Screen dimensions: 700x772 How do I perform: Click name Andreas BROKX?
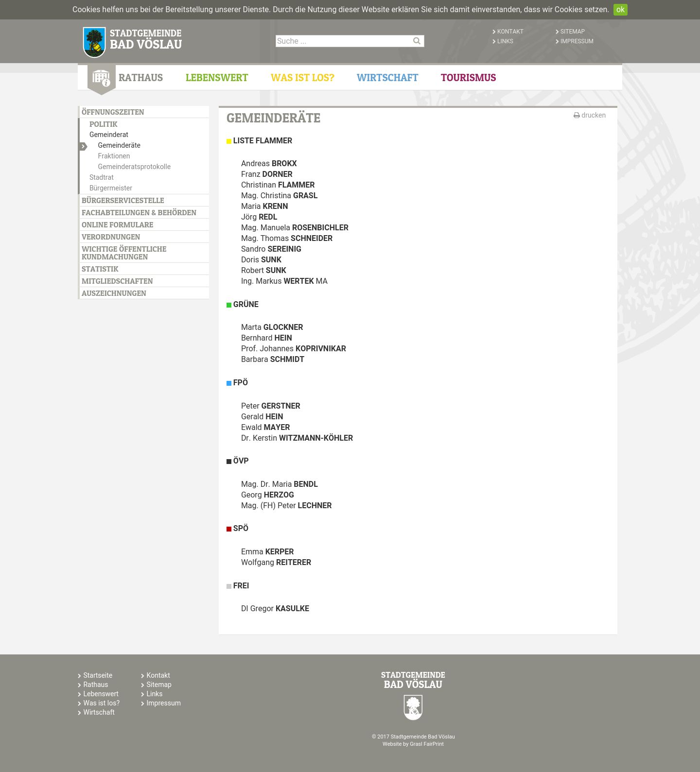tap(269, 164)
